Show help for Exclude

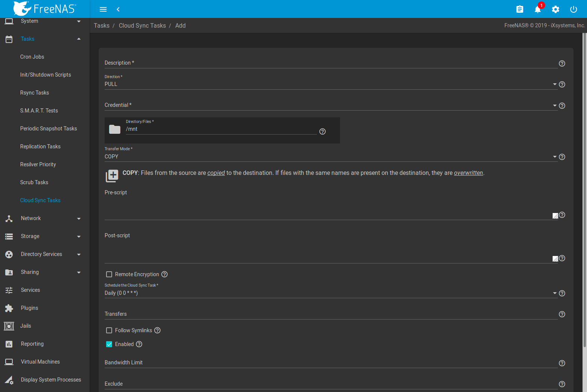[562, 384]
